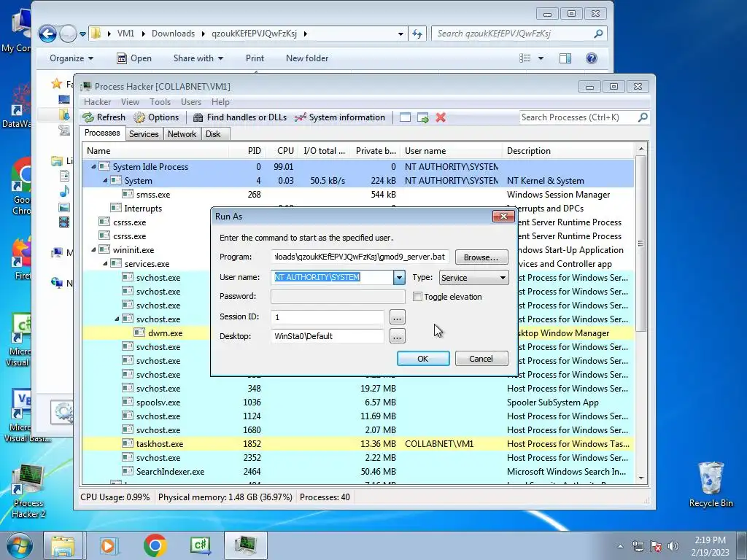Open Windows Explorer from the taskbar
Image resolution: width=747 pixels, height=560 pixels.
63,545
